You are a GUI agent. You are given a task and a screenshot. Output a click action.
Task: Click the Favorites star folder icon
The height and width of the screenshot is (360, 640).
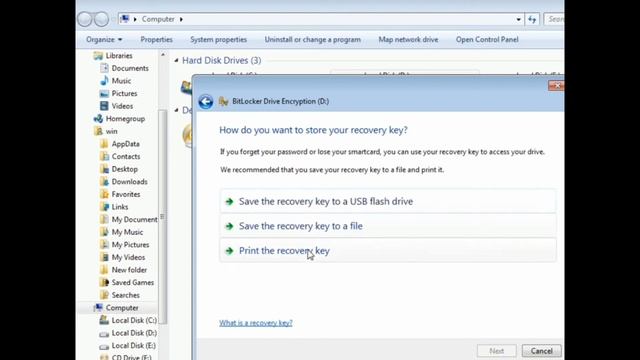pyautogui.click(x=104, y=194)
